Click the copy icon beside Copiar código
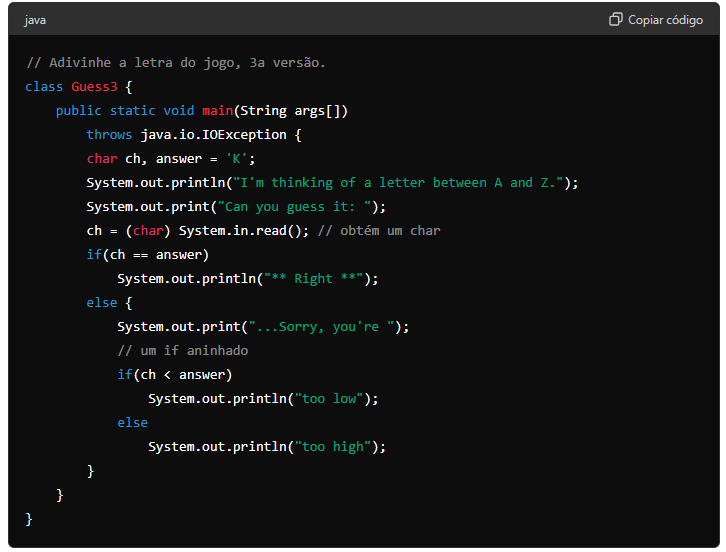Screen dimensions: 726x552 [x=616, y=20]
